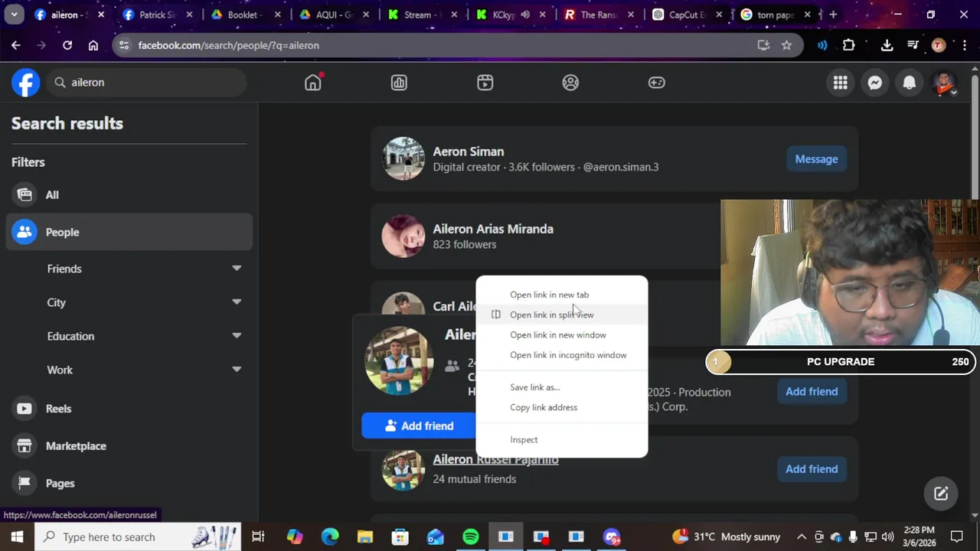
Task: Open the Reels filter in the sidebar
Action: pos(129,409)
